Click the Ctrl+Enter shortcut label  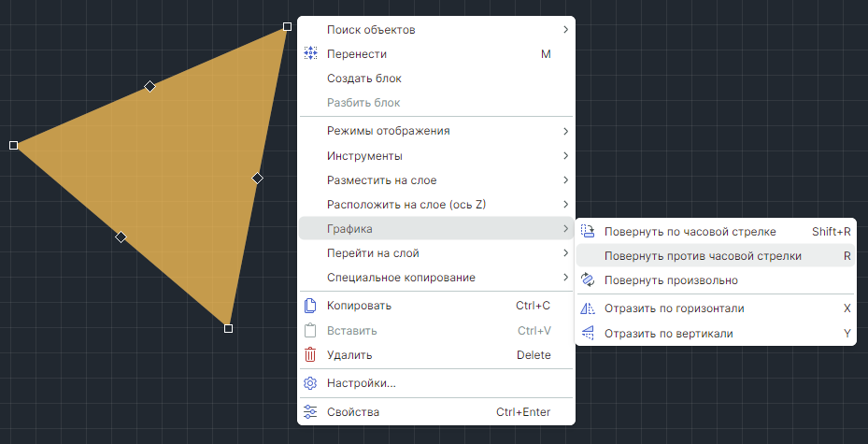(x=523, y=412)
